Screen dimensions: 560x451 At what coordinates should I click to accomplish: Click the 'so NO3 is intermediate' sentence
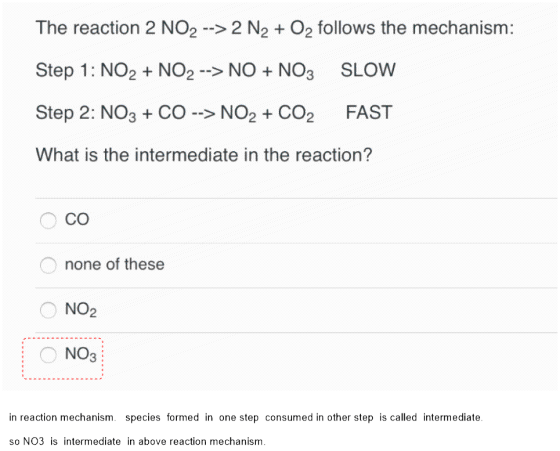[137, 442]
